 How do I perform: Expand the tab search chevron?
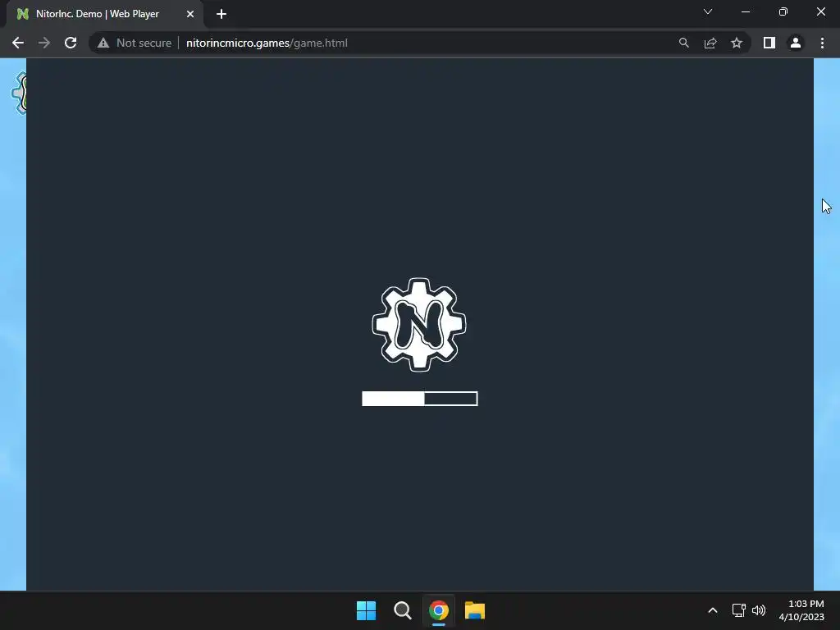(708, 11)
